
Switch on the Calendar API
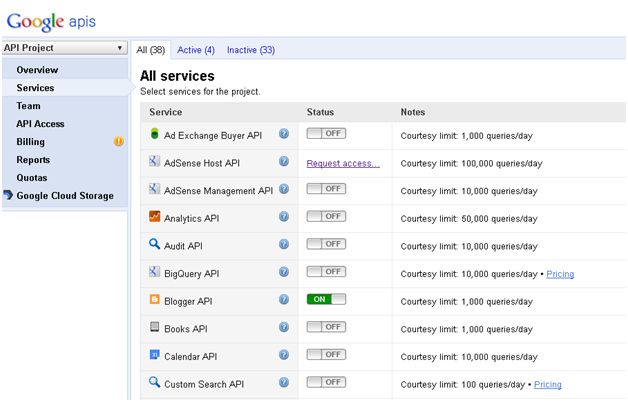[x=326, y=354]
